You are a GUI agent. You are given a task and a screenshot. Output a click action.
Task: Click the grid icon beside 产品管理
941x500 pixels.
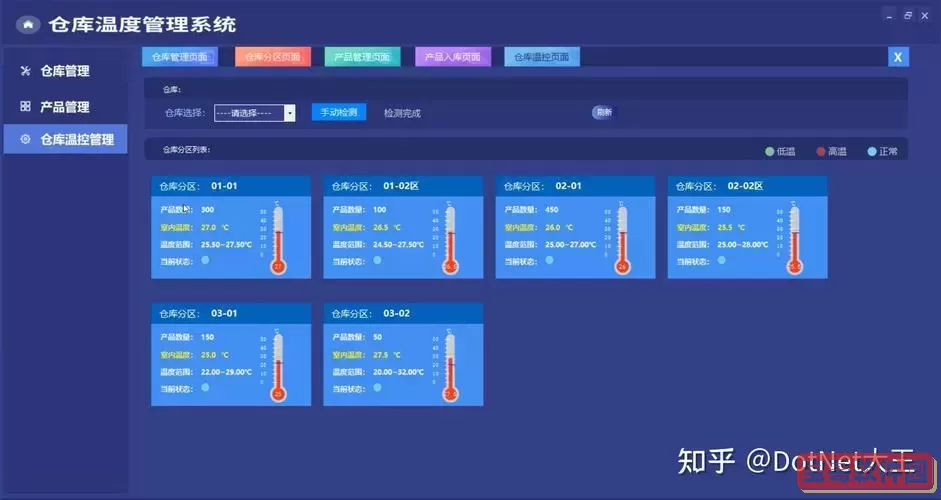[x=25, y=106]
